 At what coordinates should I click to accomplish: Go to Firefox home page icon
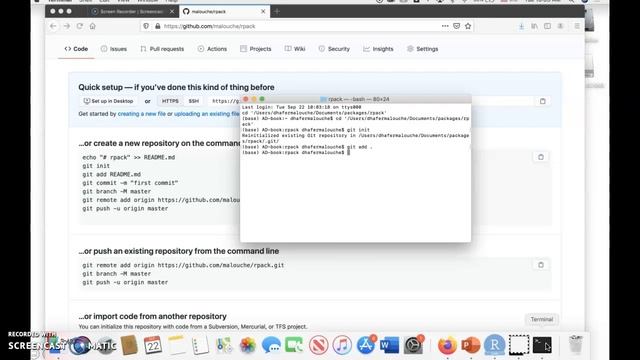pyautogui.click(x=93, y=26)
